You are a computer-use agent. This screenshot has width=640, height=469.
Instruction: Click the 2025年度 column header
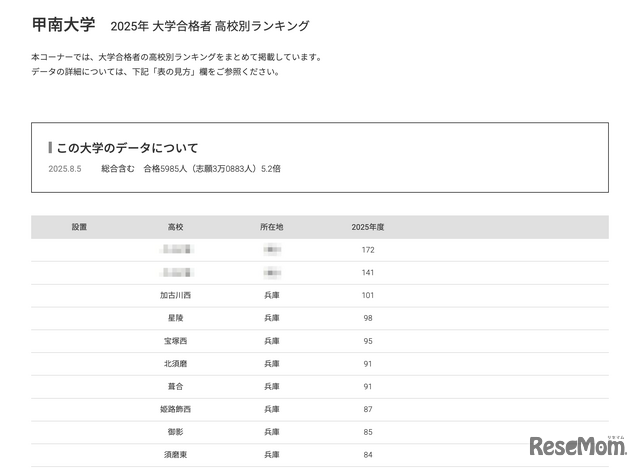click(368, 227)
